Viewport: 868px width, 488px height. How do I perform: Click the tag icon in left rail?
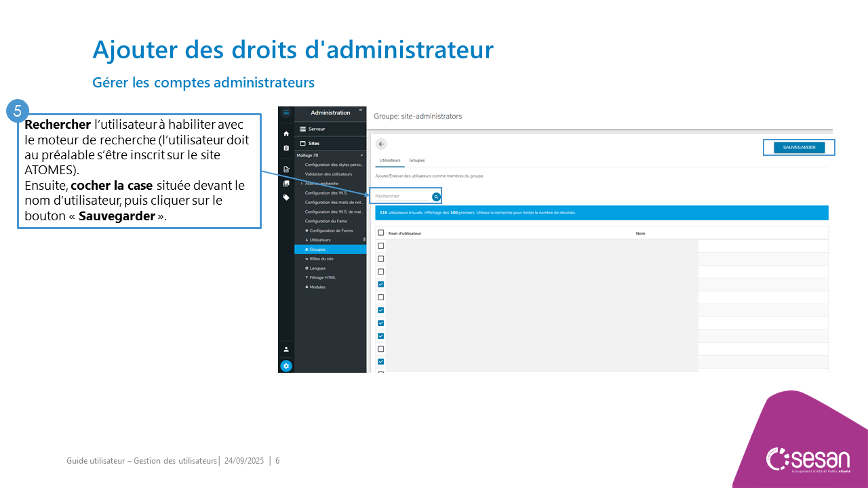click(x=286, y=198)
